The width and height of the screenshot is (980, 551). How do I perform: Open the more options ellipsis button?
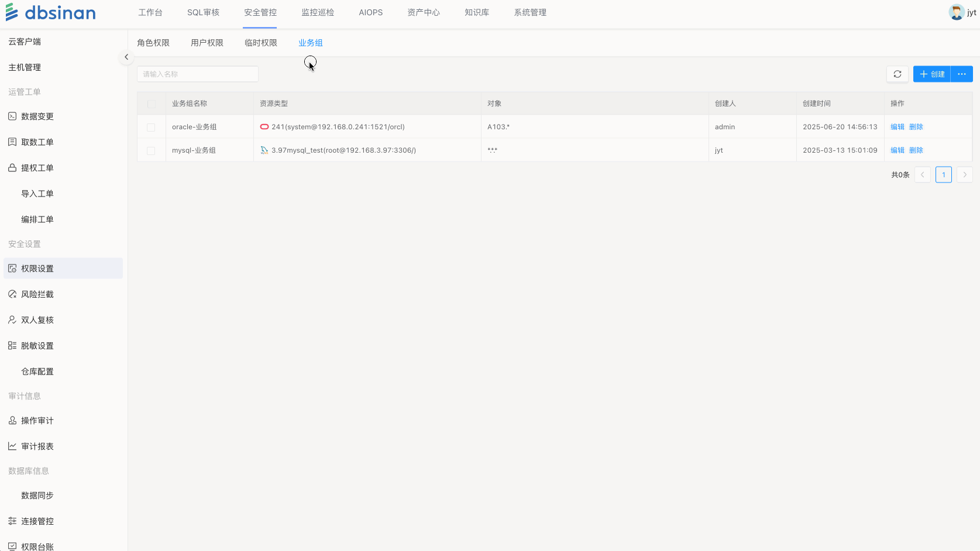(x=961, y=74)
